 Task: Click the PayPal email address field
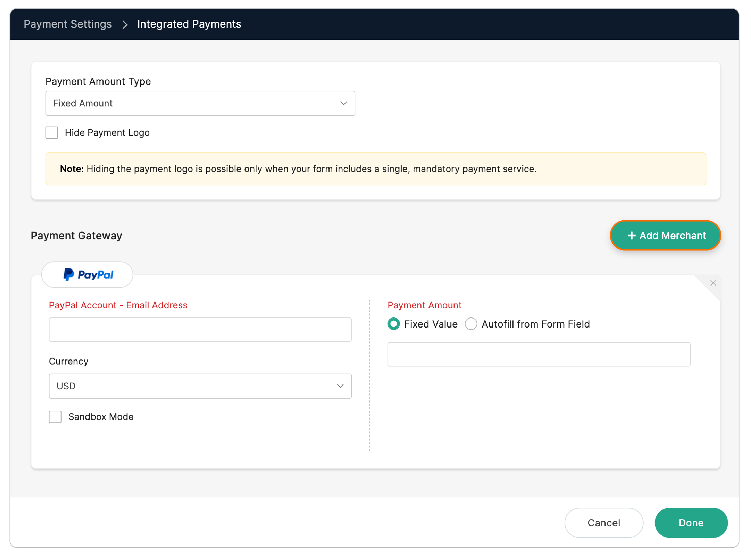[x=200, y=329]
